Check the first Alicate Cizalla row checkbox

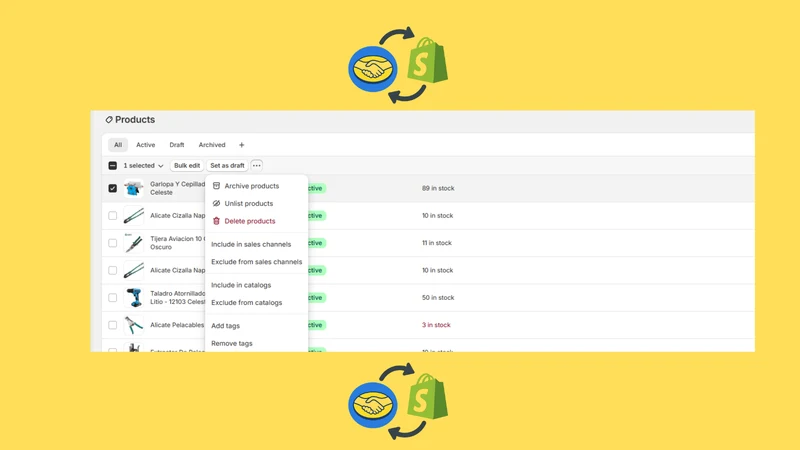pos(113,215)
